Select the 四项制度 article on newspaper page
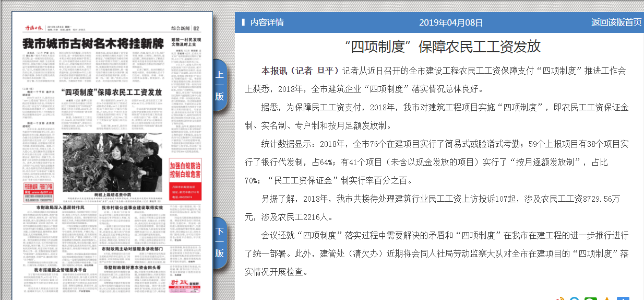This screenshot has height=300, width=644. [x=112, y=92]
